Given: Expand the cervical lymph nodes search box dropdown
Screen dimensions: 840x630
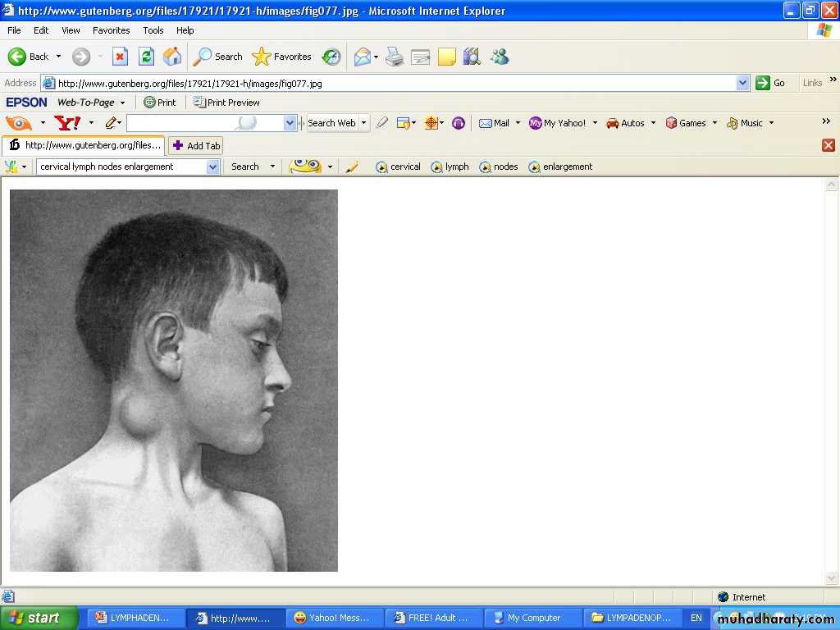Looking at the screenshot, I should coord(213,167).
